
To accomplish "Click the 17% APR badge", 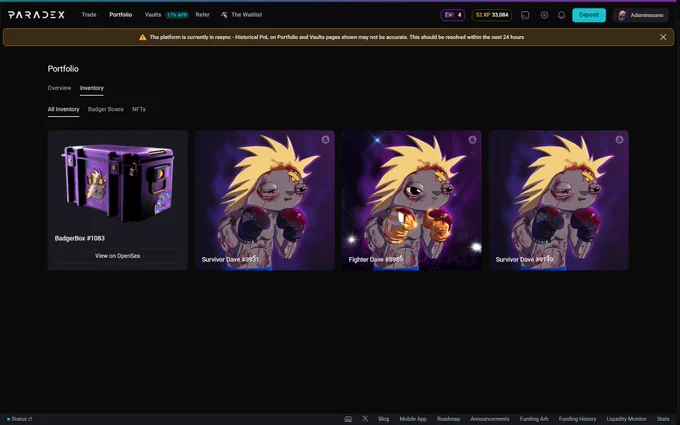I will pos(177,15).
